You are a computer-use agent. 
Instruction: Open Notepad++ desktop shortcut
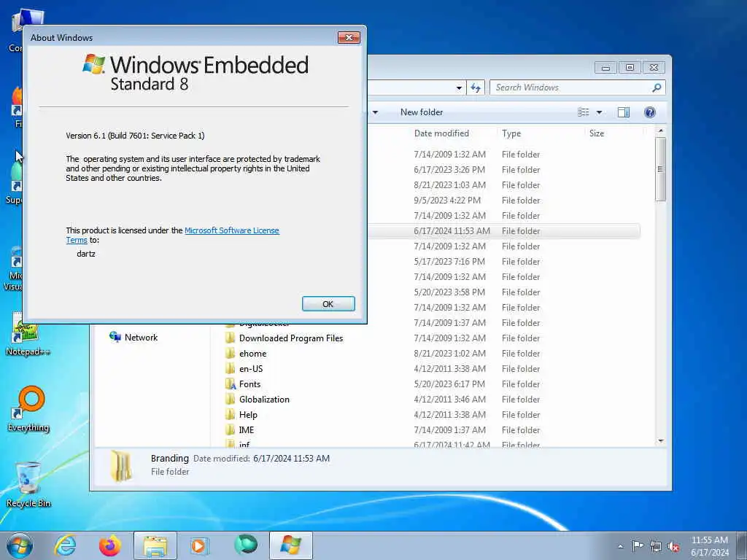[x=27, y=333]
